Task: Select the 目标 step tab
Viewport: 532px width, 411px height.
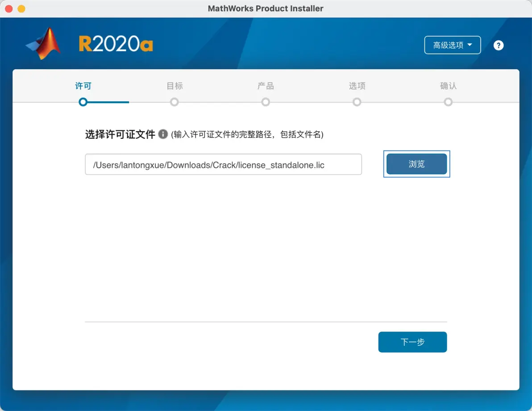Action: point(175,86)
